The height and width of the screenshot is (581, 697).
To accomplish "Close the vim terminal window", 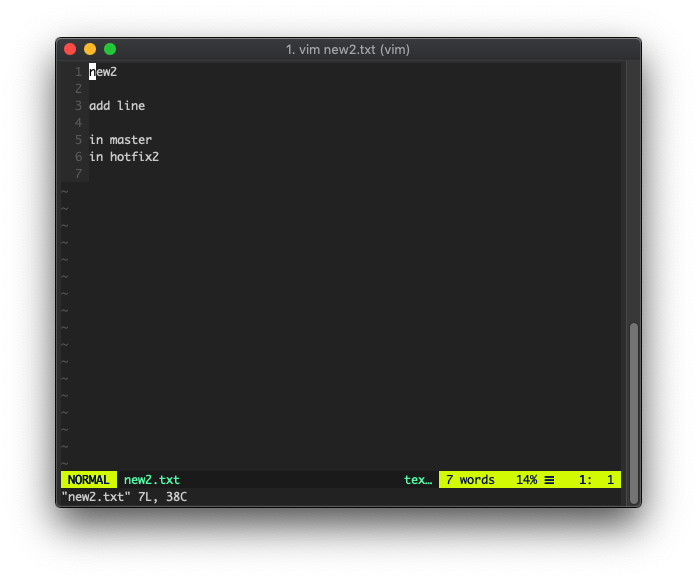I will [x=70, y=49].
